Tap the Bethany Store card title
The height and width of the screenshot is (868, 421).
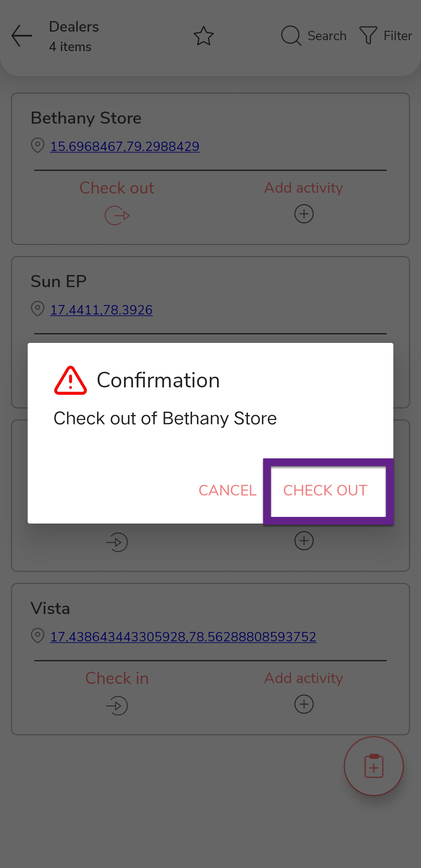coord(86,118)
